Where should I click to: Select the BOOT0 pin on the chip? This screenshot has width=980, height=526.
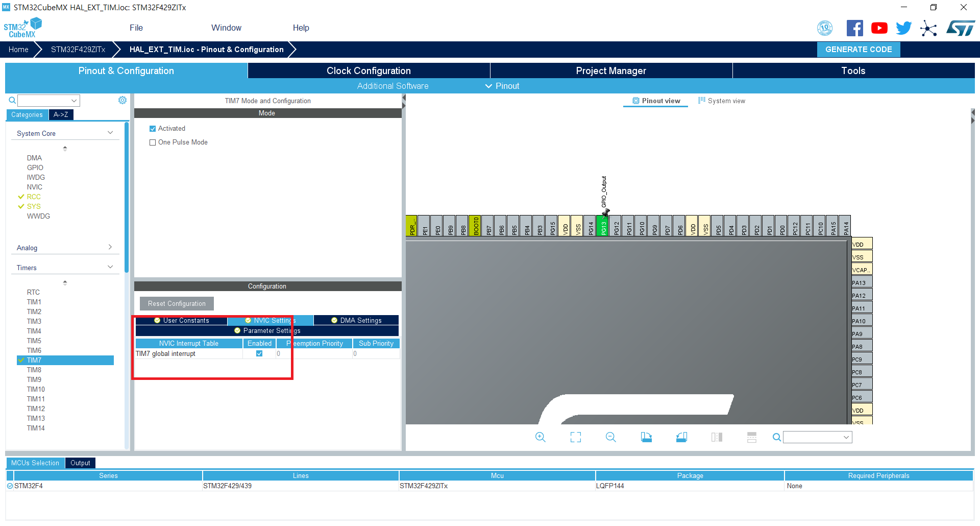[x=475, y=225]
